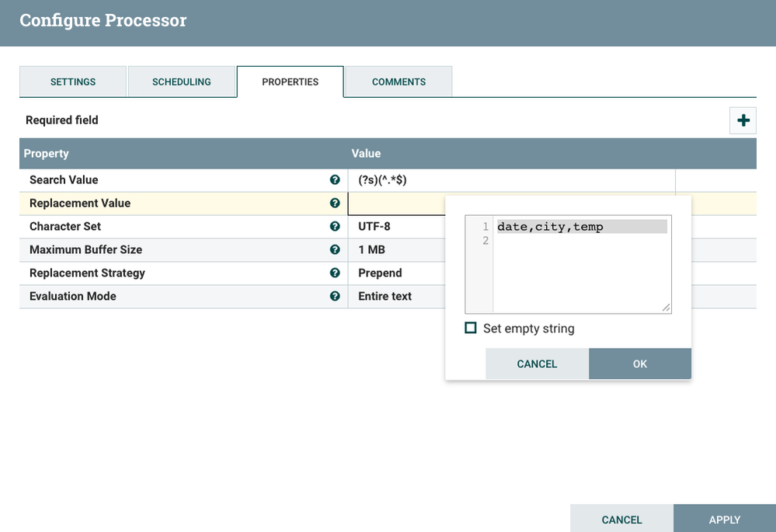
Task: Click Cancel at the dialog bottom
Action: pos(621,519)
